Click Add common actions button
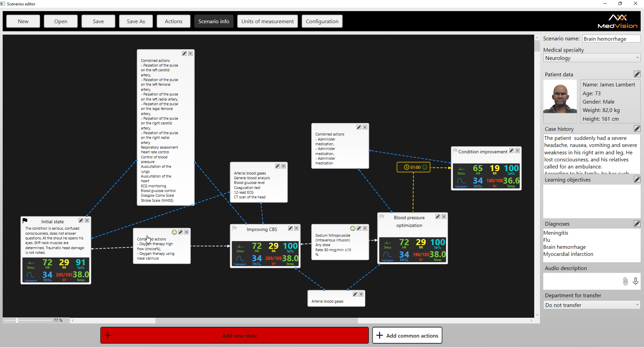 407,335
